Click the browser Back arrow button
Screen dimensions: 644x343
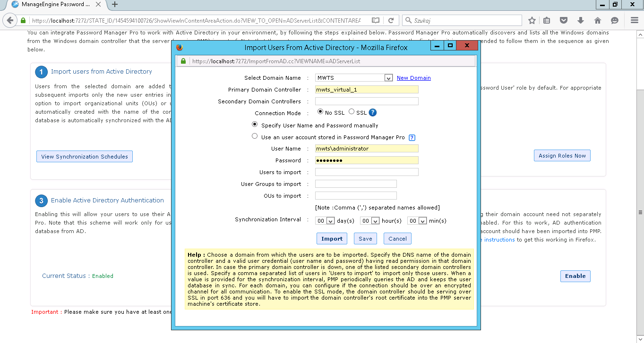pos(10,21)
